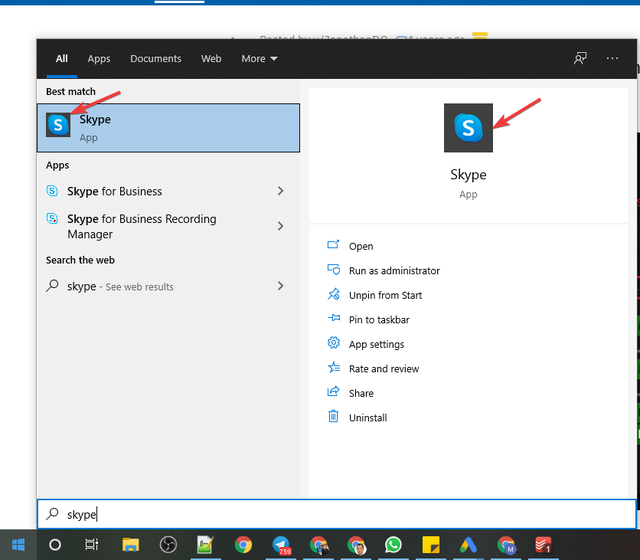Open the Skype best match result
Viewport: 640px width, 560px height.
point(168,128)
